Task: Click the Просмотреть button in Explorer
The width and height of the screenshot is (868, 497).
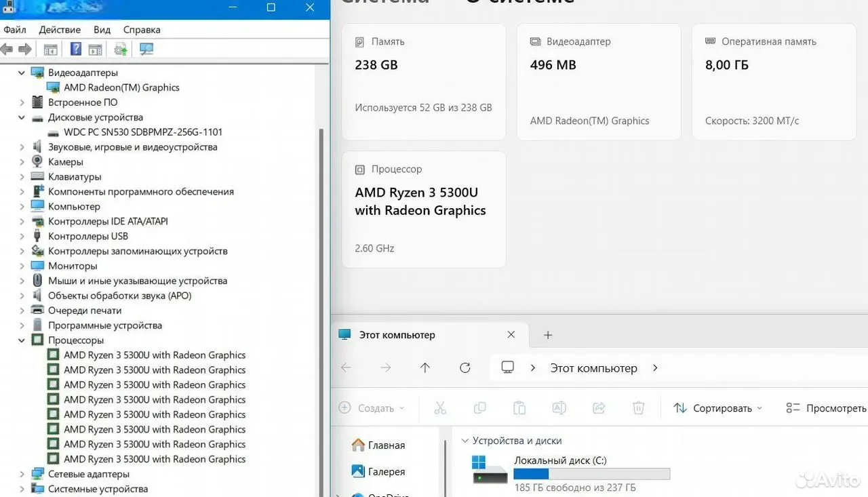Action: click(x=827, y=408)
